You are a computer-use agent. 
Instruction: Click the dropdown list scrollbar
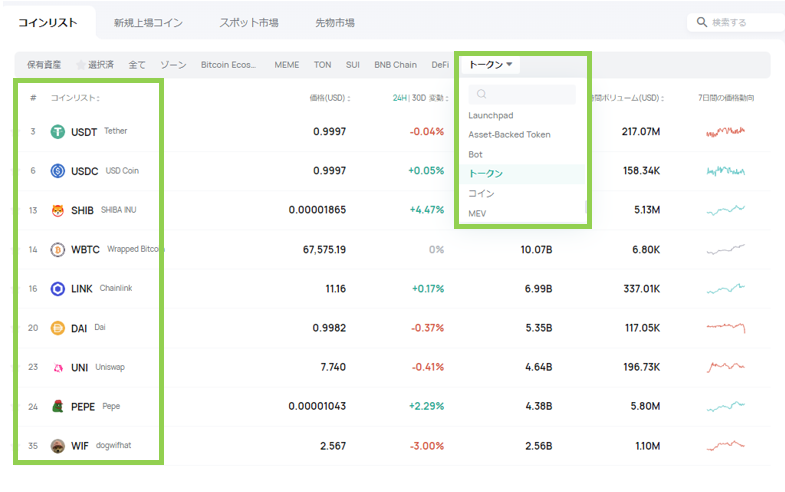click(585, 206)
